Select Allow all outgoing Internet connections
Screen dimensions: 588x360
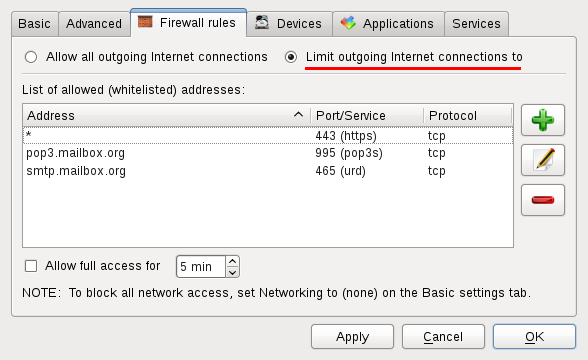(31, 57)
